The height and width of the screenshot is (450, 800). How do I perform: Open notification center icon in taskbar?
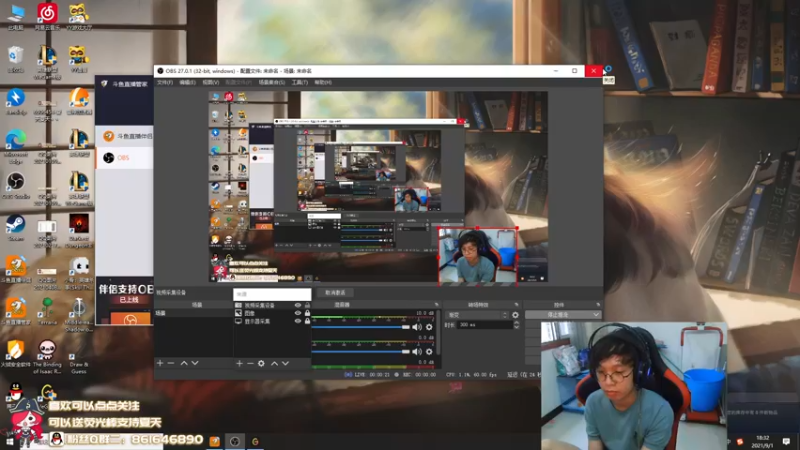click(786, 441)
